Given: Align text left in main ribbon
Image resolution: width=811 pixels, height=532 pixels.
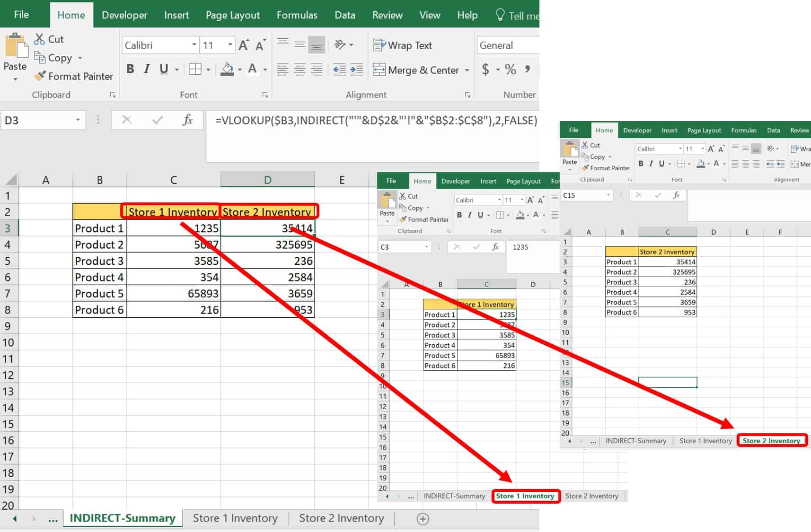Looking at the screenshot, I should pyautogui.click(x=283, y=70).
